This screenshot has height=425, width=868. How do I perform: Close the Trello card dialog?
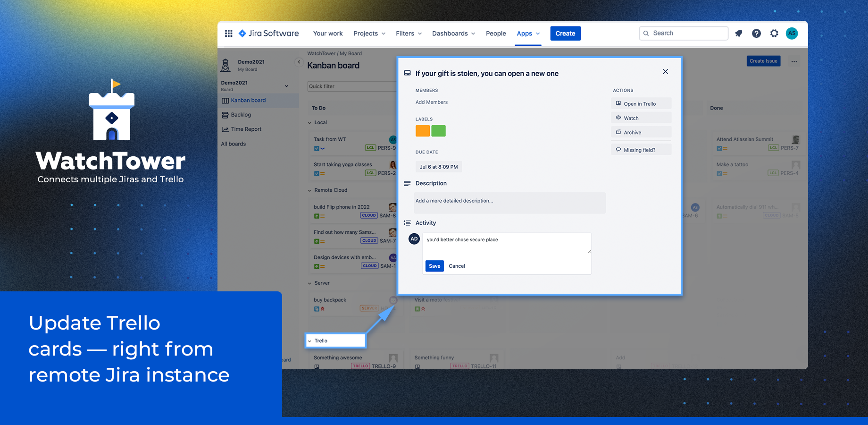665,72
